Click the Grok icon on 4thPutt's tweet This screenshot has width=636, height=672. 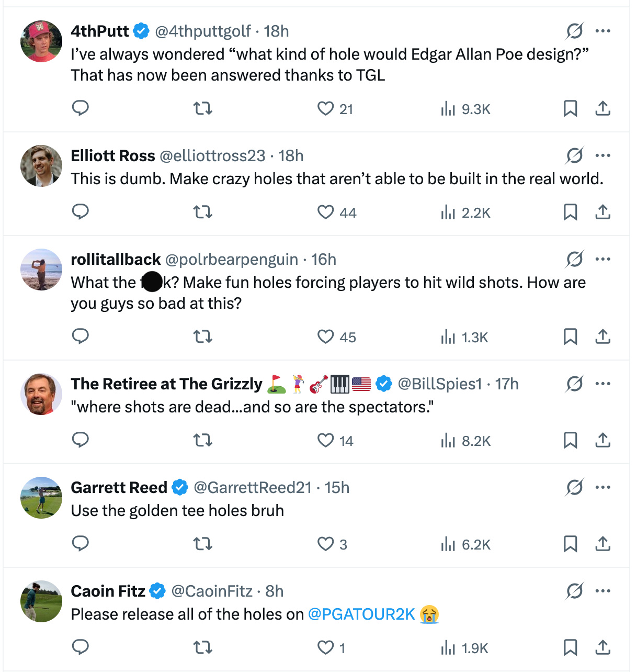(574, 31)
